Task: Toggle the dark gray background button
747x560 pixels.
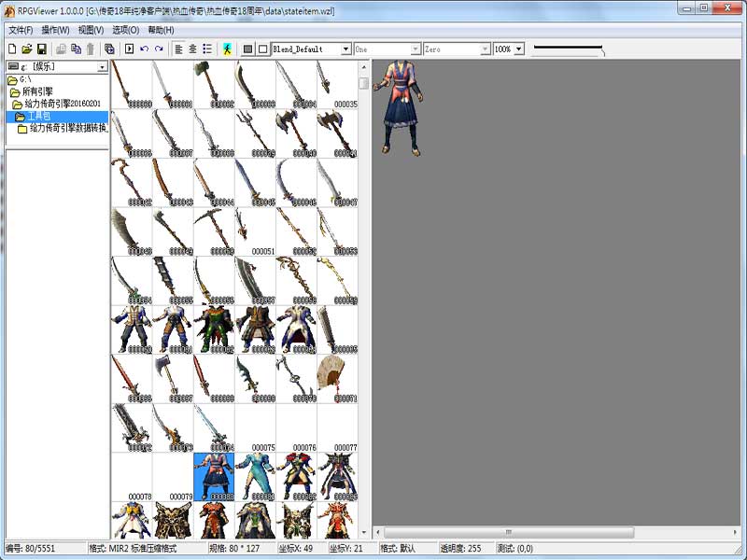Action: (x=247, y=49)
